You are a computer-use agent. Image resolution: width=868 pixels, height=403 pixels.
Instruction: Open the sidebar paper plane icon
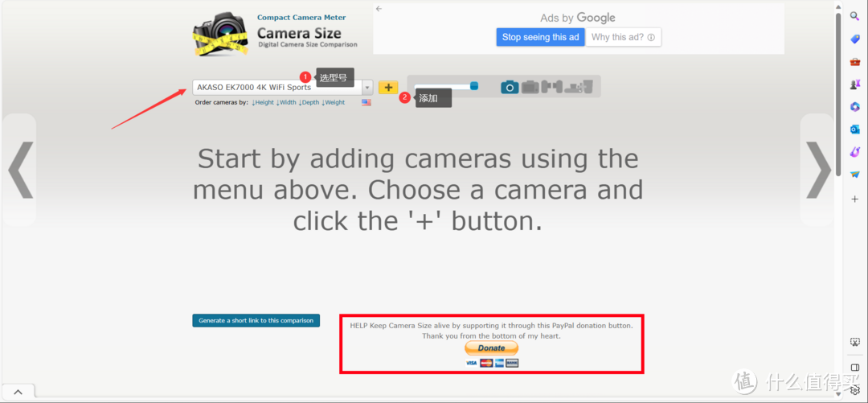pos(854,174)
